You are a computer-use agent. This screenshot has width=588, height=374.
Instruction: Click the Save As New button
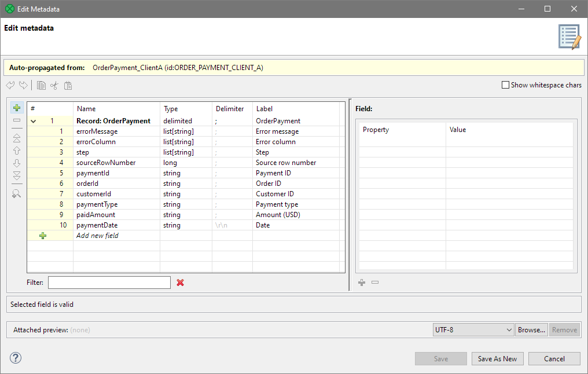(497, 358)
